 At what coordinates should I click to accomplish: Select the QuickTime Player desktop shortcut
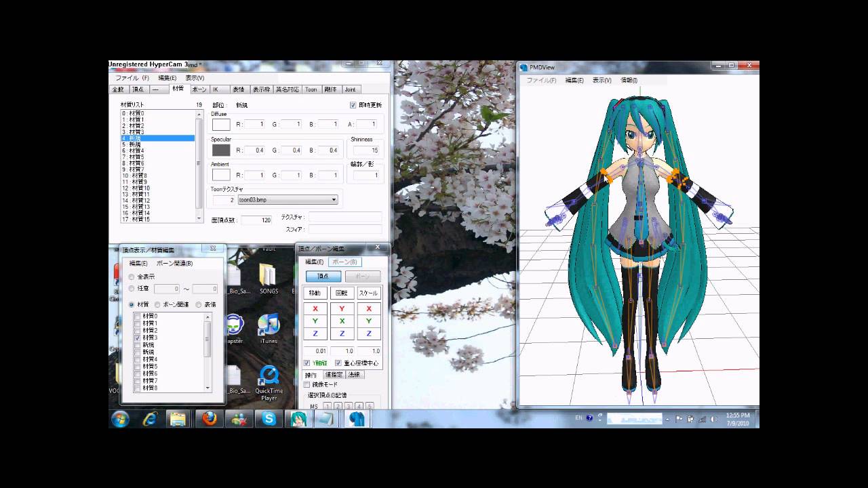(269, 384)
